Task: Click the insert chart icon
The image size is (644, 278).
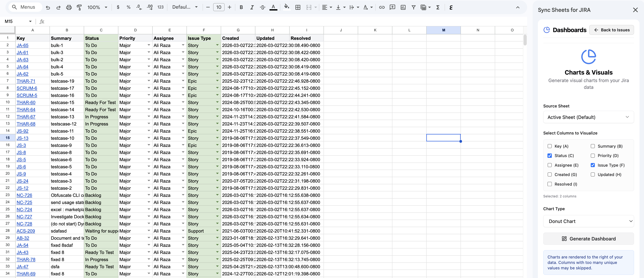Action: click(x=403, y=7)
